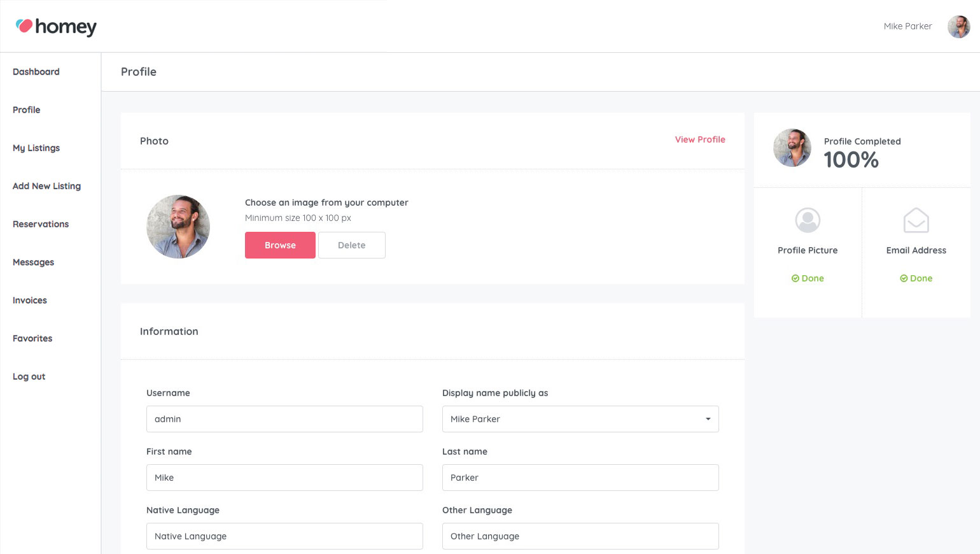Open Reservations in the sidebar
980x554 pixels.
[41, 224]
